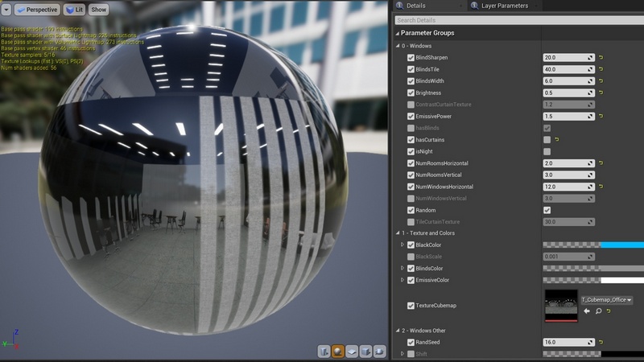Click the magnifier icon under T_Cubemap_Office
The width and height of the screenshot is (644, 362).
pos(599,311)
